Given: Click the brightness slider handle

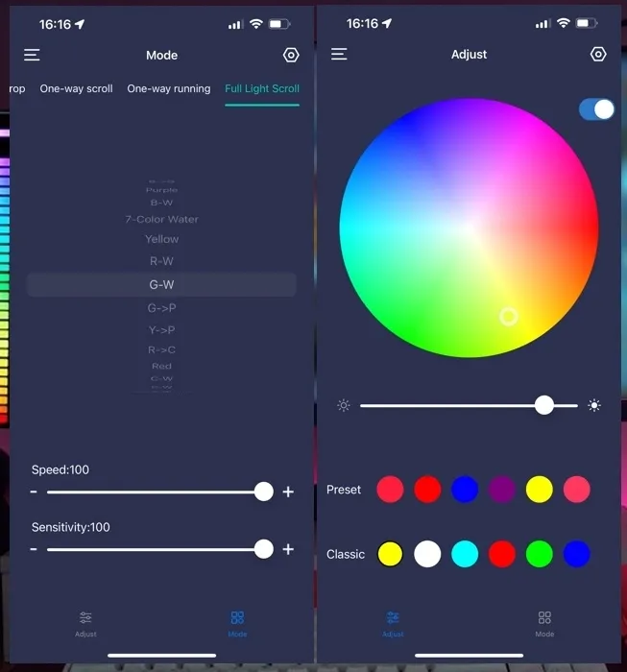Looking at the screenshot, I should (544, 405).
